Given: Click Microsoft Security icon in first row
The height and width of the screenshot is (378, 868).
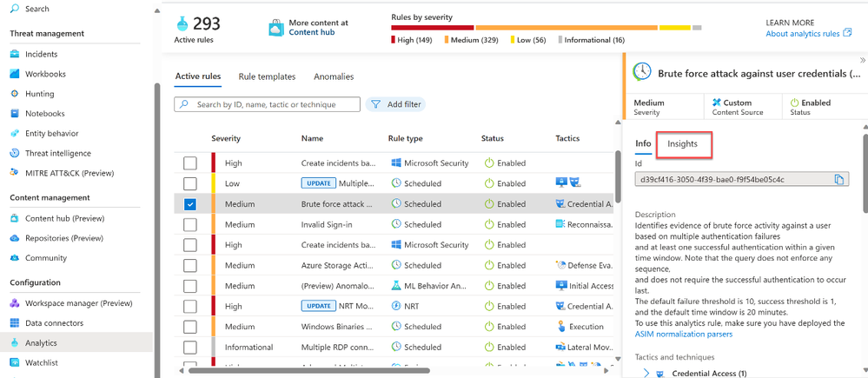Looking at the screenshot, I should pos(396,163).
